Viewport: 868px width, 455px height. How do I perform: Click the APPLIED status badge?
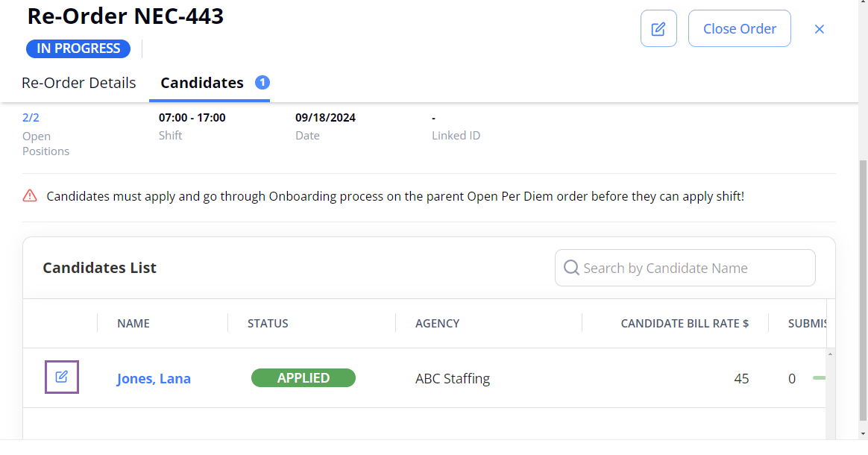coord(304,377)
